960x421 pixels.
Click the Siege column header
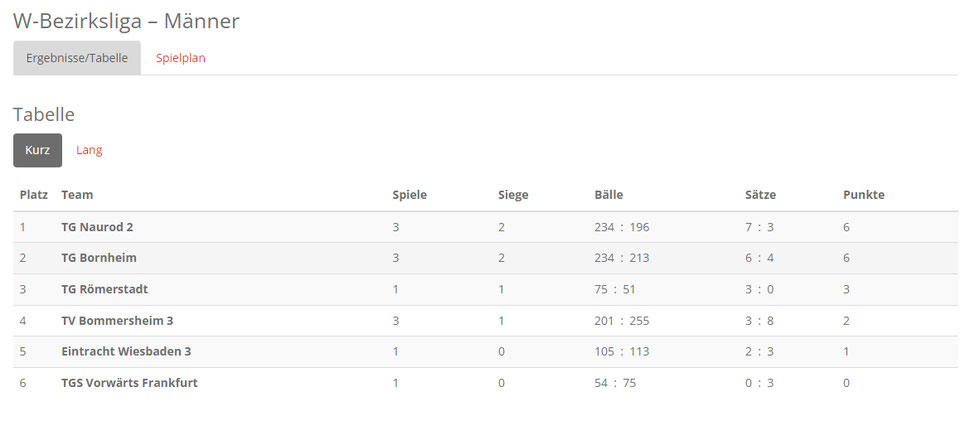click(x=513, y=195)
